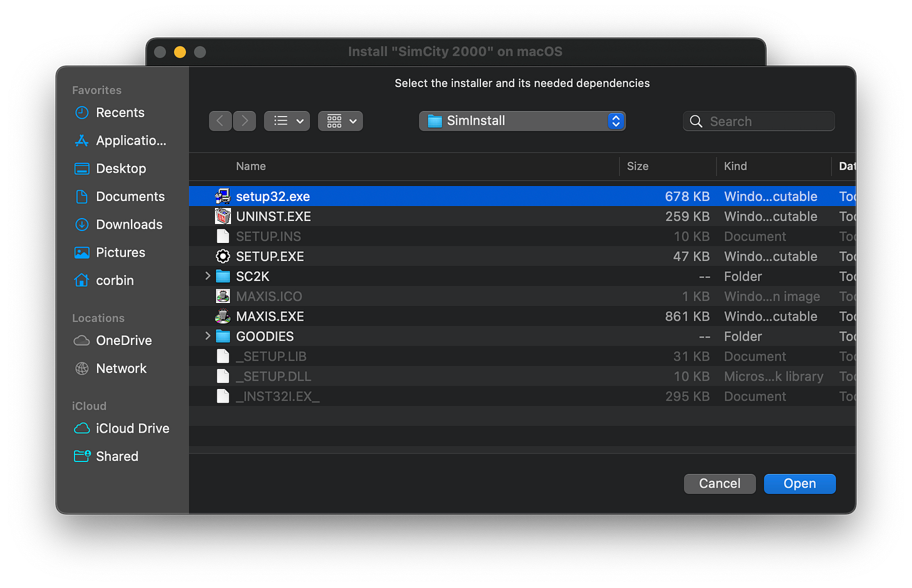This screenshot has width=912, height=588.
Task: Select Network under Locations
Action: click(122, 368)
